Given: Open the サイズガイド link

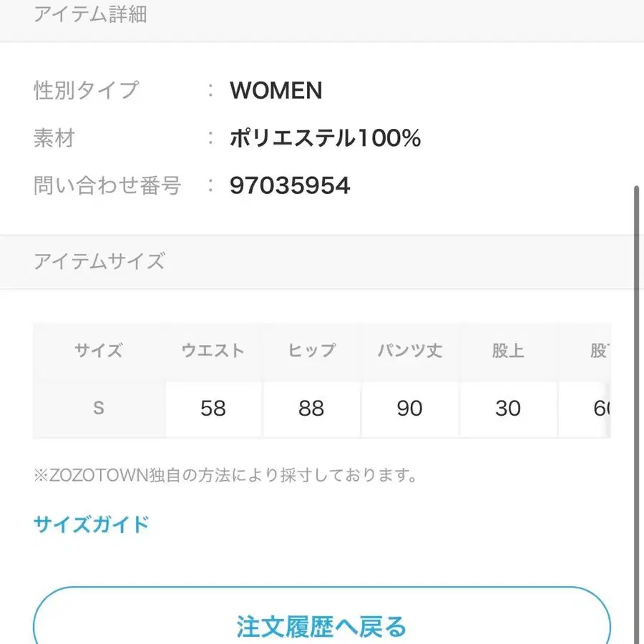Looking at the screenshot, I should pyautogui.click(x=91, y=525).
